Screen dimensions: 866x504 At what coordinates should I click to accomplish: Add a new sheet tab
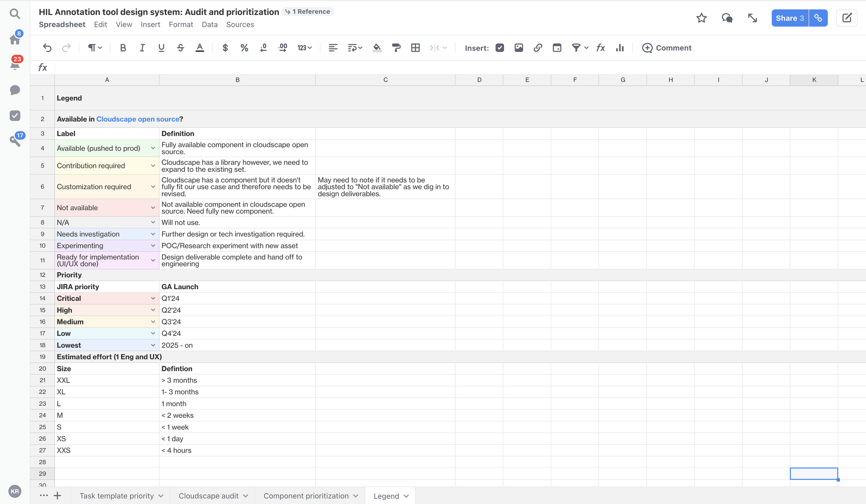58,496
